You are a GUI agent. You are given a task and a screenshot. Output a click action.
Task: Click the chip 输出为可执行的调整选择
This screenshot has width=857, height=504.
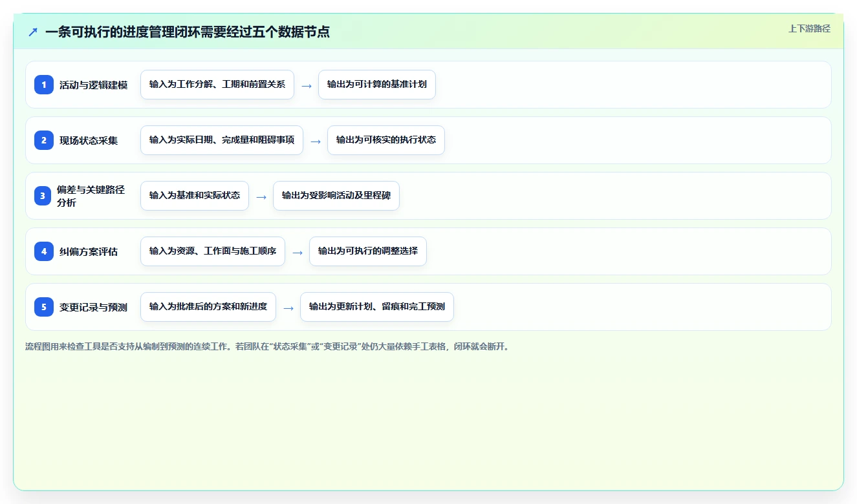368,251
